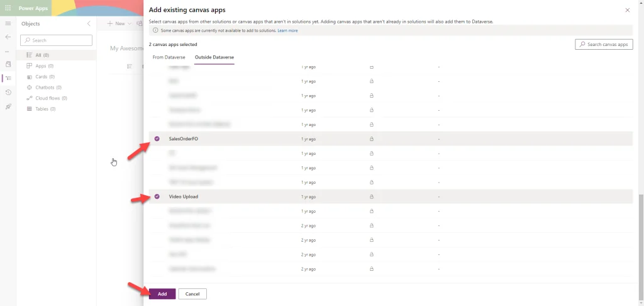Click the lock icon in SalesOrderFO row
The width and height of the screenshot is (644, 306).
pos(371,139)
